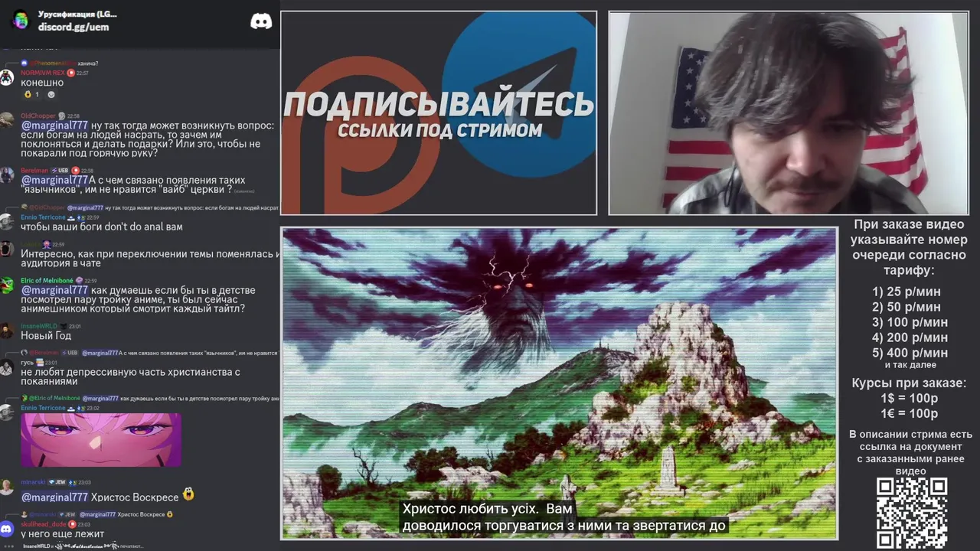Add reaction using smiley icon under "конешно"
The width and height of the screenshot is (980, 551).
coord(51,95)
